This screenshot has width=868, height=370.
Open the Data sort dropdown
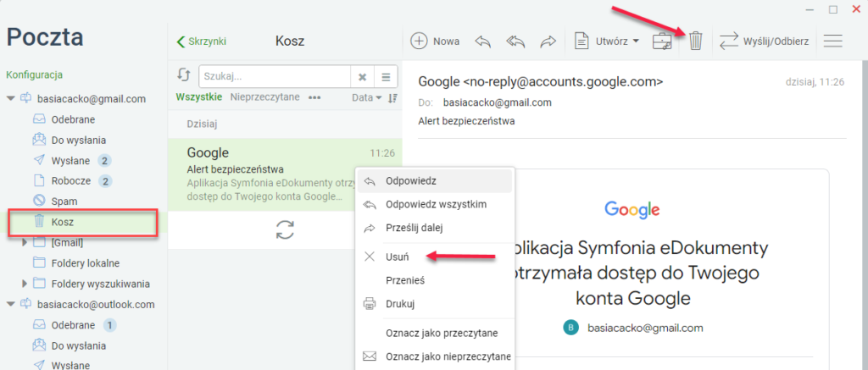367,97
